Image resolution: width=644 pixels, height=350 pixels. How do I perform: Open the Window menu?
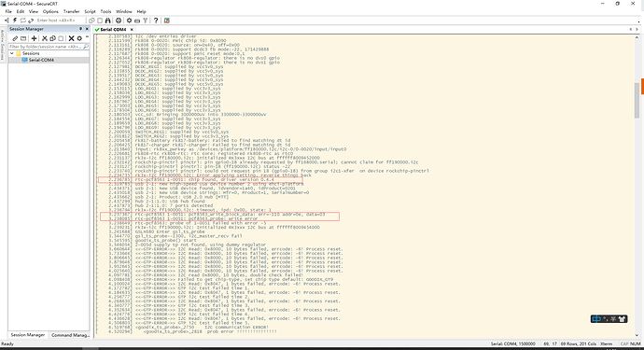(x=123, y=11)
